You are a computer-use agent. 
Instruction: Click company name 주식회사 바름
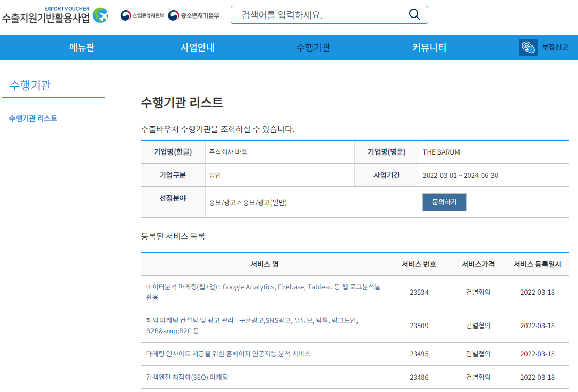pyautogui.click(x=228, y=152)
